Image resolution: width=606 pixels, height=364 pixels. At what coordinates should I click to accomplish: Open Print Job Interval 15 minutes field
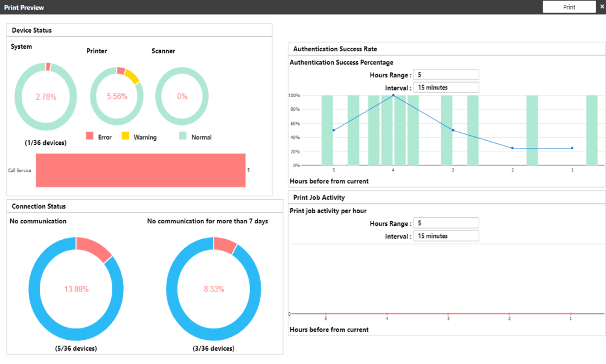pyautogui.click(x=446, y=236)
